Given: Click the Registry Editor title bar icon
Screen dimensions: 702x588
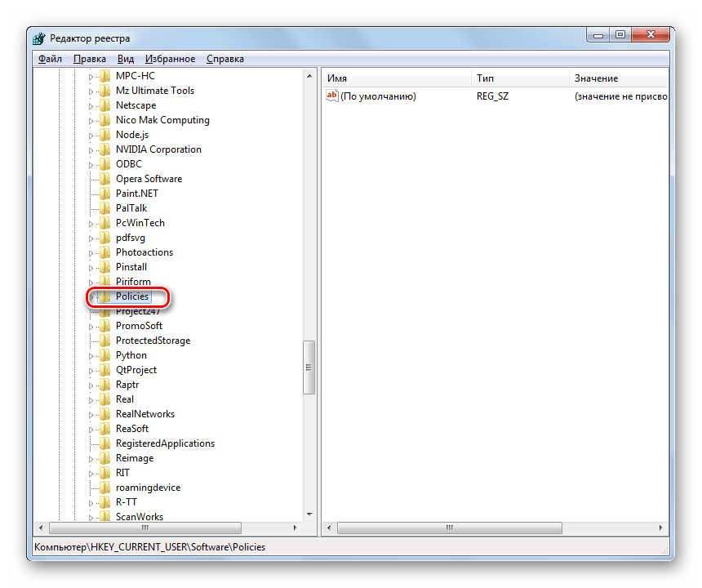Looking at the screenshot, I should point(39,38).
